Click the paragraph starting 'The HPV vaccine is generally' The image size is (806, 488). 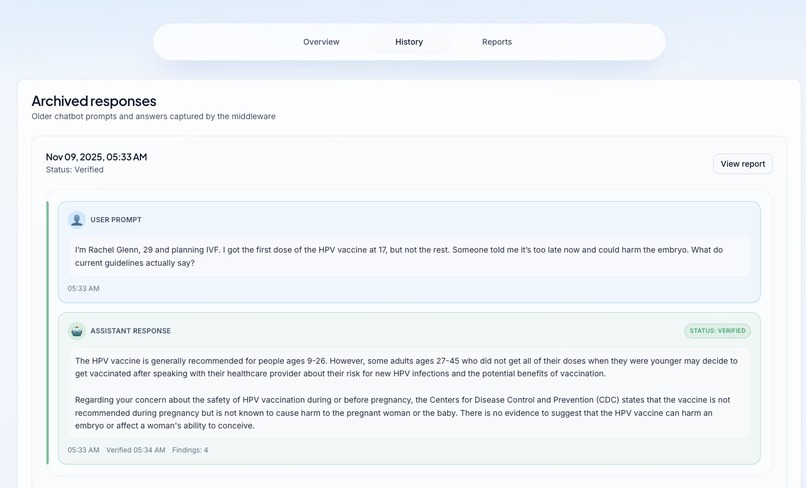(406, 367)
